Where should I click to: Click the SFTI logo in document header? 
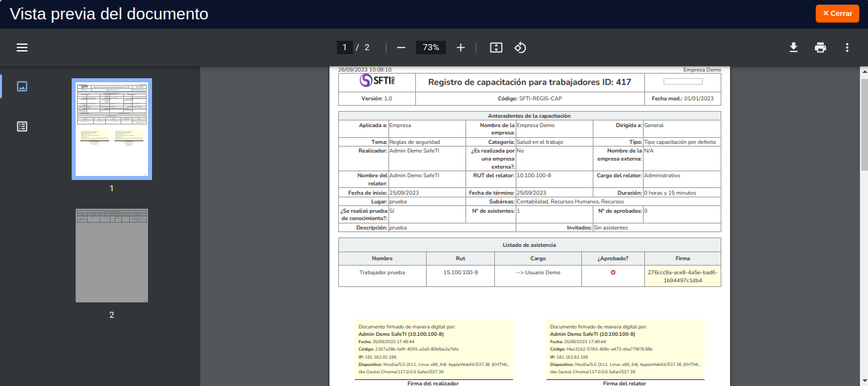(x=377, y=82)
